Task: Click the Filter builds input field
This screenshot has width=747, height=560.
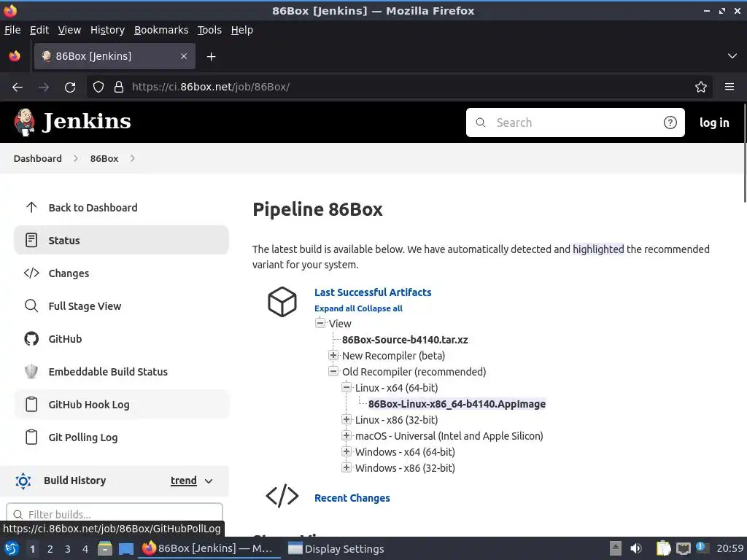Action: (x=115, y=514)
